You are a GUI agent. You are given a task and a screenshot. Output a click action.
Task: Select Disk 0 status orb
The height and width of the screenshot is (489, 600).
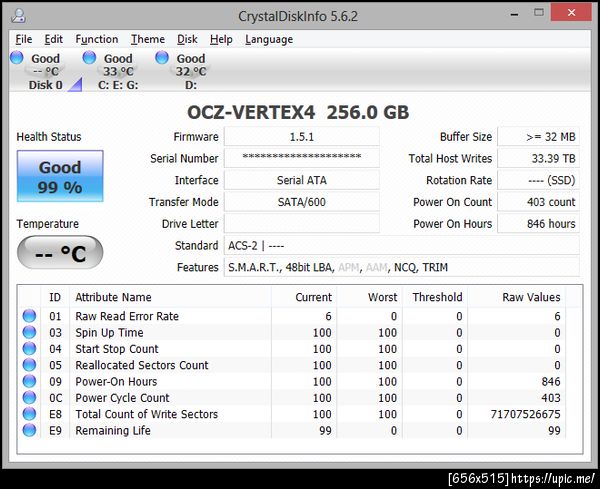coord(16,57)
